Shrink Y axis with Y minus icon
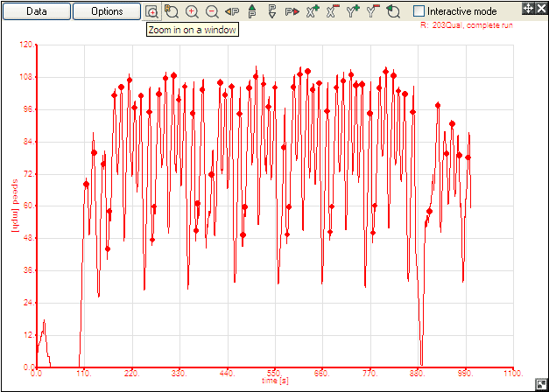The image size is (549, 392). point(373,11)
